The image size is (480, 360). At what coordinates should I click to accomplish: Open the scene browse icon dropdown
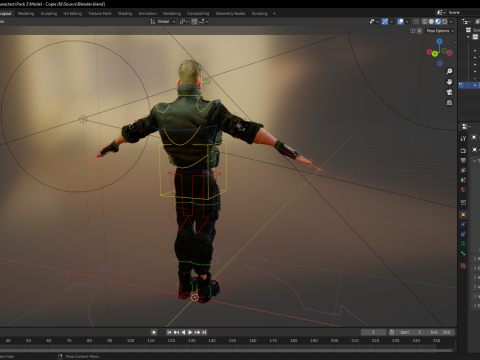[441, 12]
